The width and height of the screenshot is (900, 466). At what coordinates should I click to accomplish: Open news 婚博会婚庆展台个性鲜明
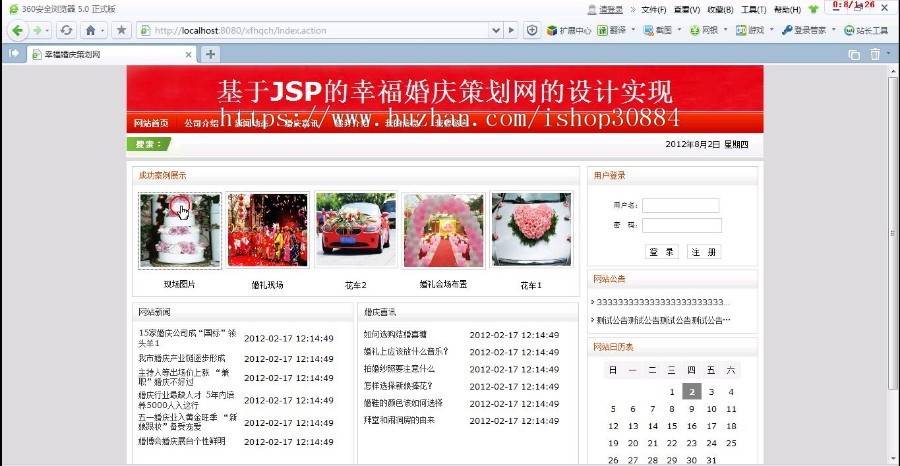click(x=181, y=441)
